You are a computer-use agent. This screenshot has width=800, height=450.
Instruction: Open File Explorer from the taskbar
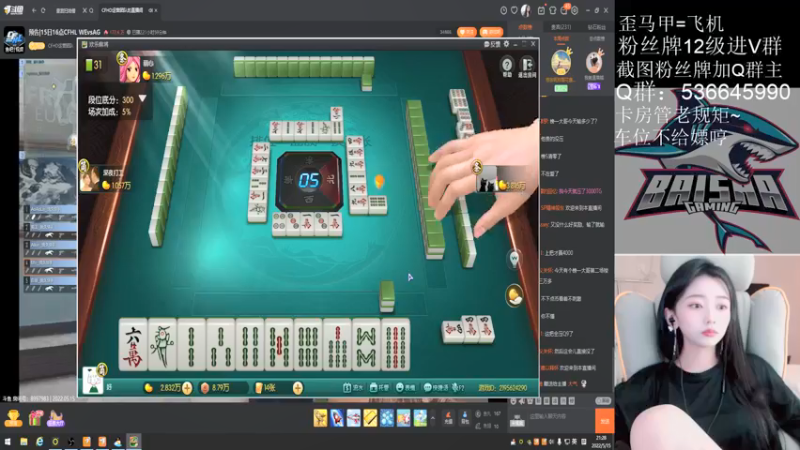click(23, 442)
